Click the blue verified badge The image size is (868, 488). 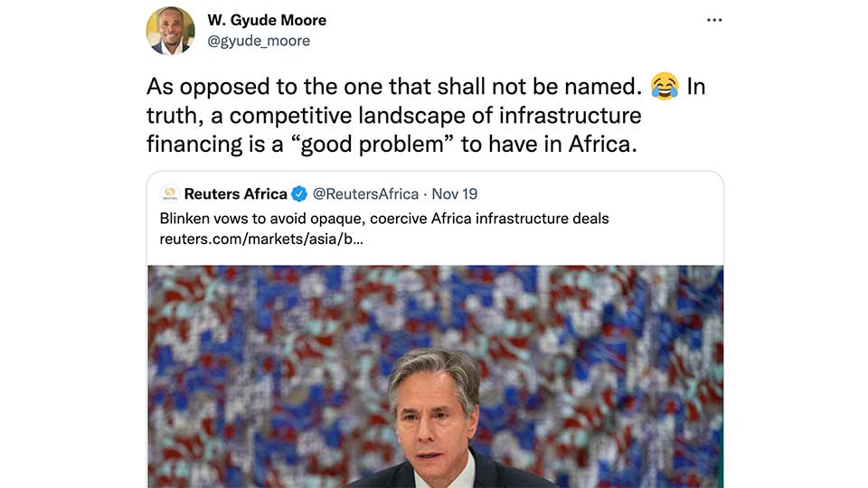pyautogui.click(x=299, y=194)
